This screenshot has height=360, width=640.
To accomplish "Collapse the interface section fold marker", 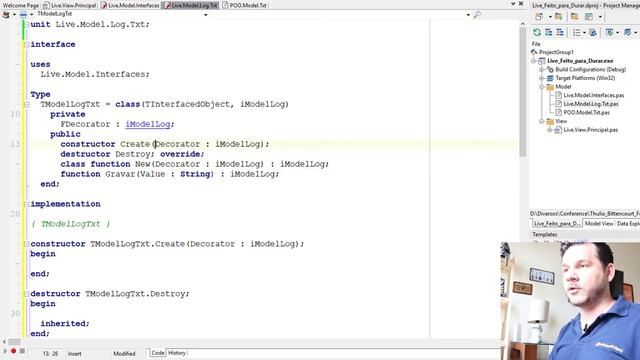I will (27, 44).
